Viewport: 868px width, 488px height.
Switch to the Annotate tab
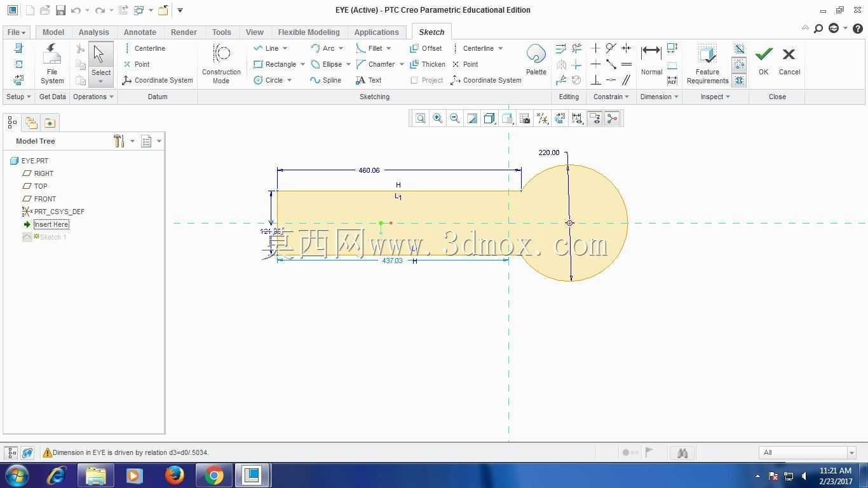click(x=140, y=32)
